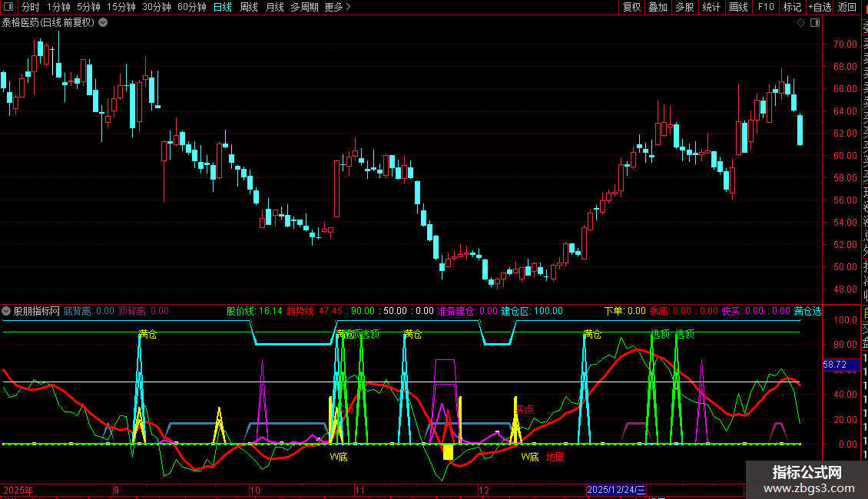Click the 准备建仓: 0.00 readout
The width and height of the screenshot is (868, 499).
467,311
